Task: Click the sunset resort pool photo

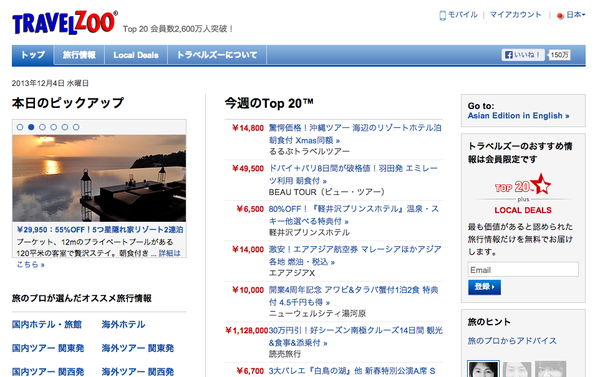Action: click(99, 178)
